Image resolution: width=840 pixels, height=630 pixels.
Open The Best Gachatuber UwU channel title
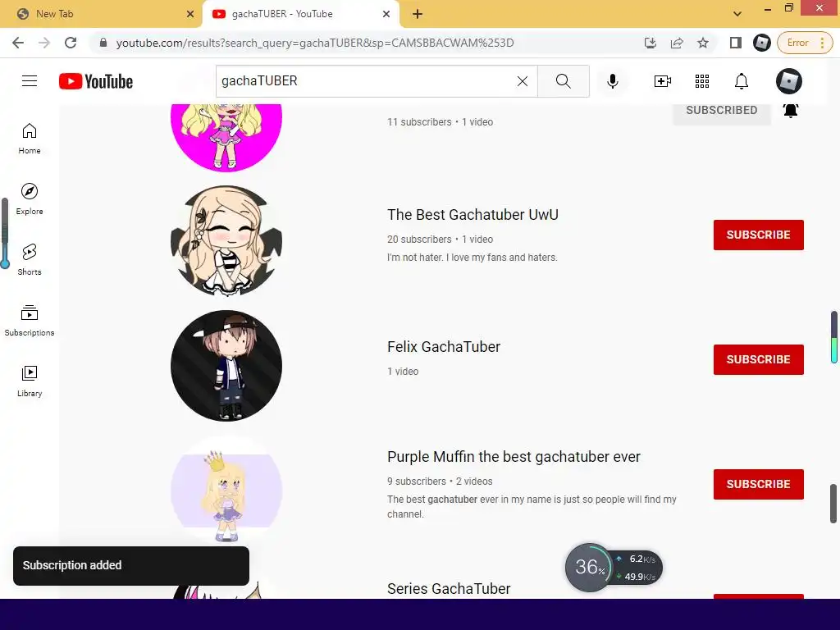tap(472, 215)
